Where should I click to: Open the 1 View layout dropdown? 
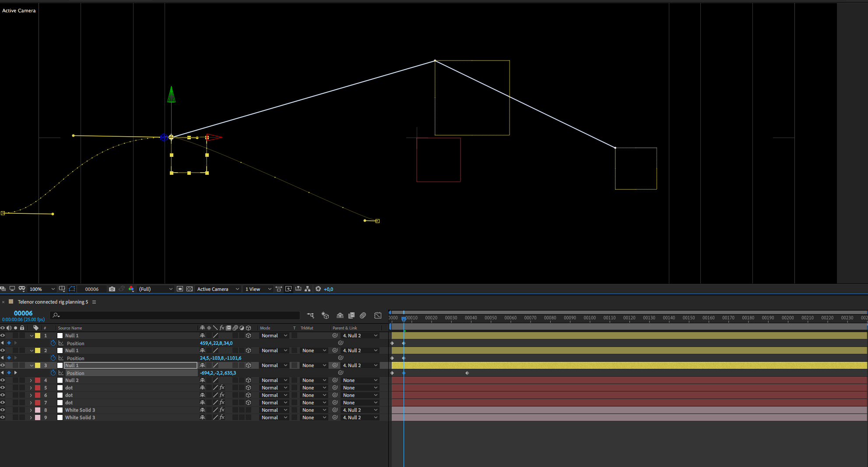tap(258, 289)
